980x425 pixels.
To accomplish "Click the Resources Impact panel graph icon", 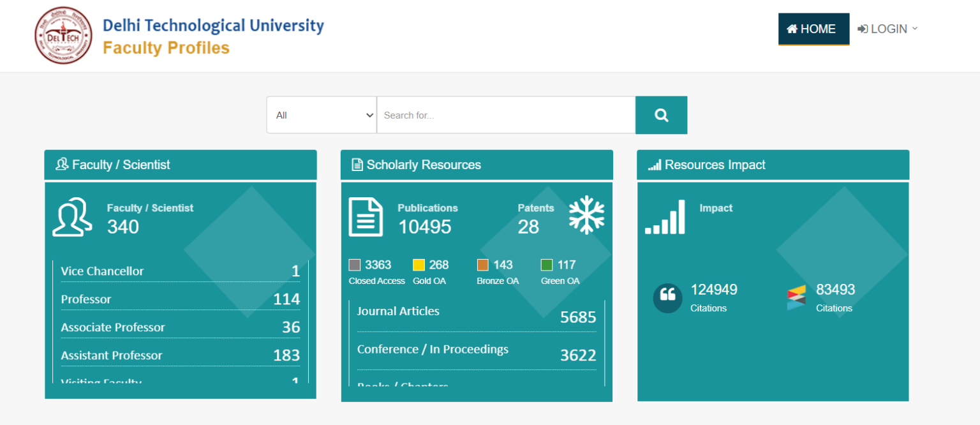I will 657,164.
